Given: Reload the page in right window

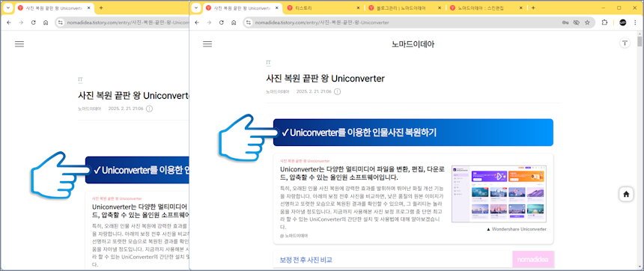Looking at the screenshot, I should click(222, 22).
